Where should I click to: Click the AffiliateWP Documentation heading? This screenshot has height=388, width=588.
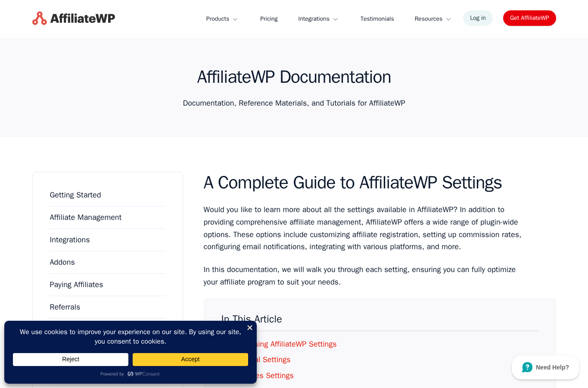294,77
